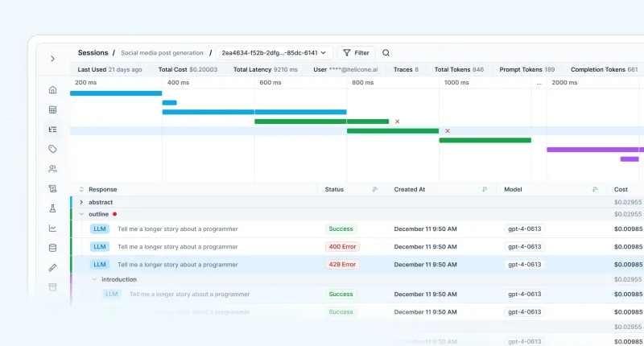The height and width of the screenshot is (346, 644).
Task: Collapse the outline row
Action: click(81, 214)
